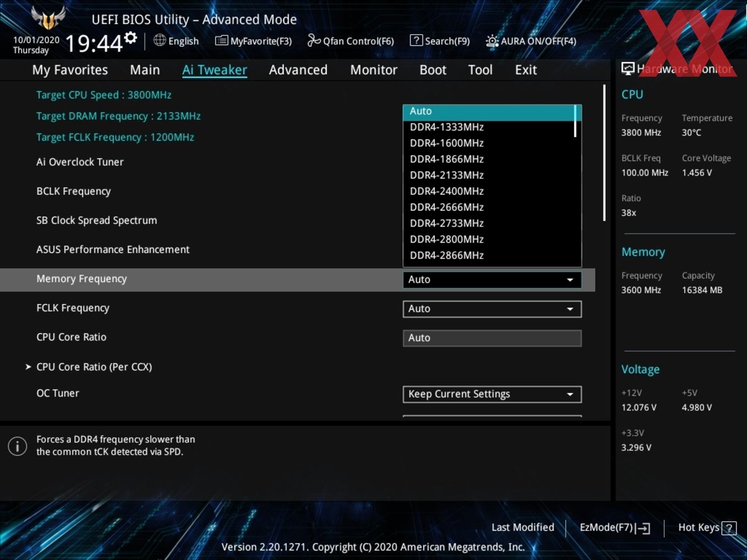
Task: Select DDR4-2866MHz entry
Action: click(x=489, y=255)
